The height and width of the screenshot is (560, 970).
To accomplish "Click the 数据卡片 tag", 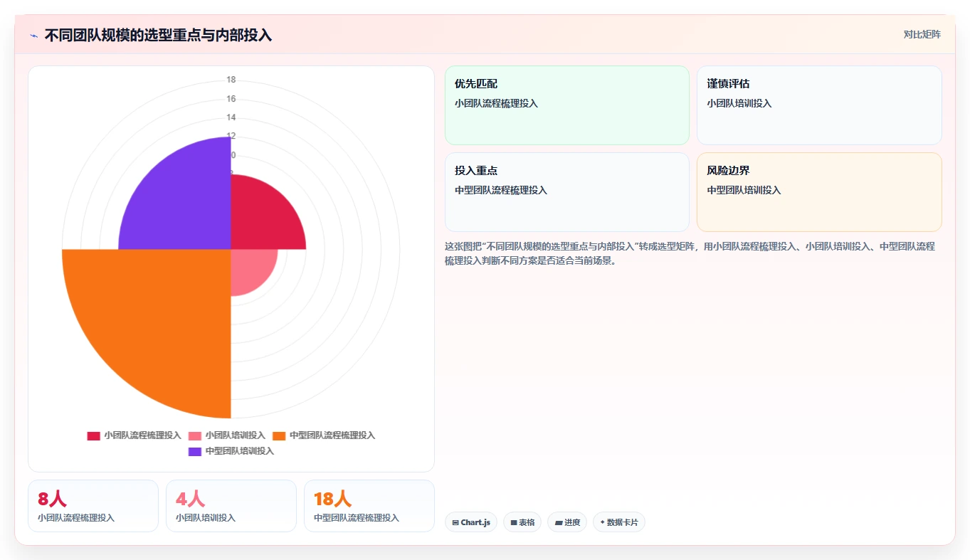I will [619, 522].
